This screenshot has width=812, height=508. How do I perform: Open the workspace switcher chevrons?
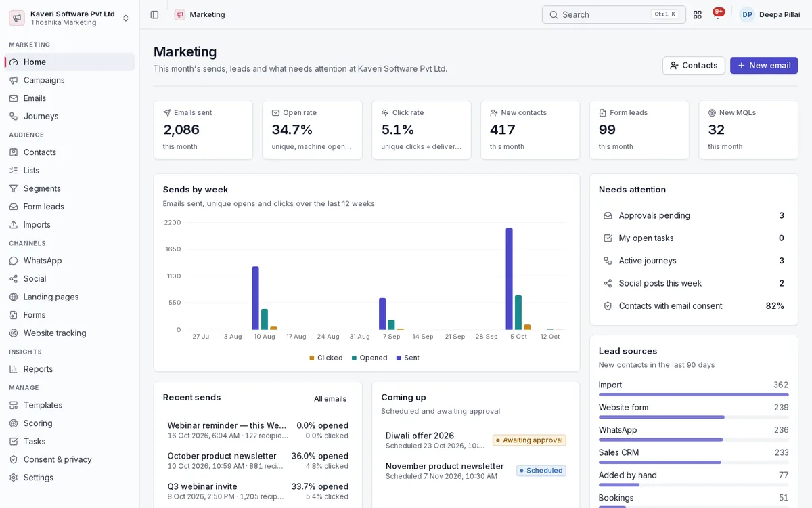click(125, 18)
